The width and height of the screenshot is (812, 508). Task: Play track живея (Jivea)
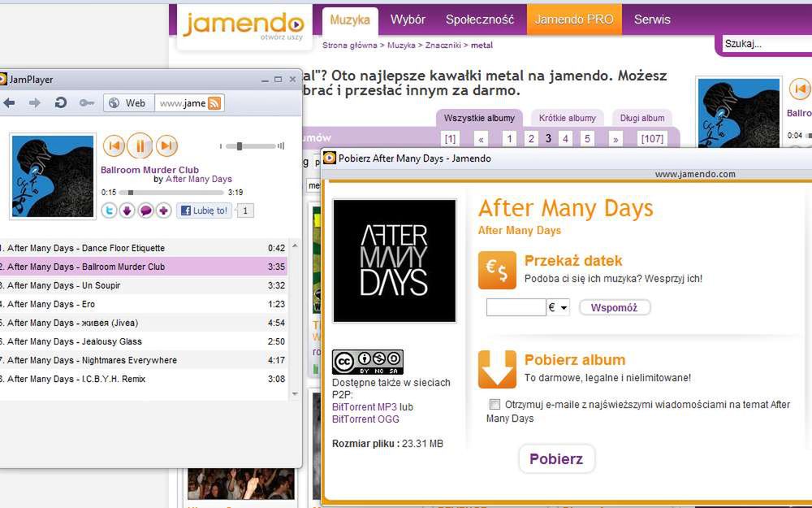coord(144,323)
